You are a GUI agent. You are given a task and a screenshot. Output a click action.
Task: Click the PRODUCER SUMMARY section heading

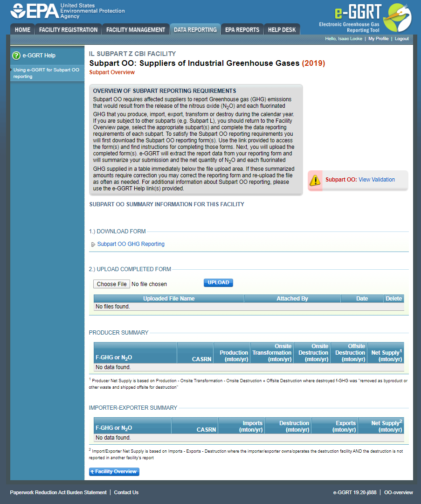pos(118,333)
